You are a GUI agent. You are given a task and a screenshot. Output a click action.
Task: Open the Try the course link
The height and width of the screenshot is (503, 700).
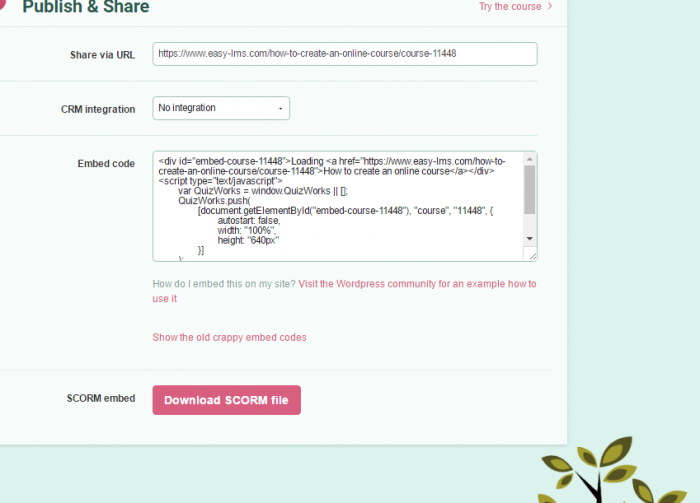510,7
